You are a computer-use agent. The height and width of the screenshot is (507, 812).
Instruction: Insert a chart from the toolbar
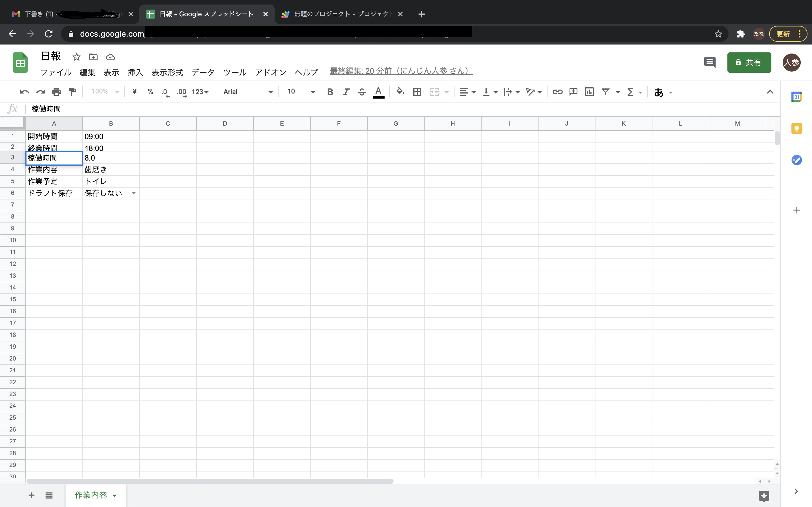tap(589, 92)
